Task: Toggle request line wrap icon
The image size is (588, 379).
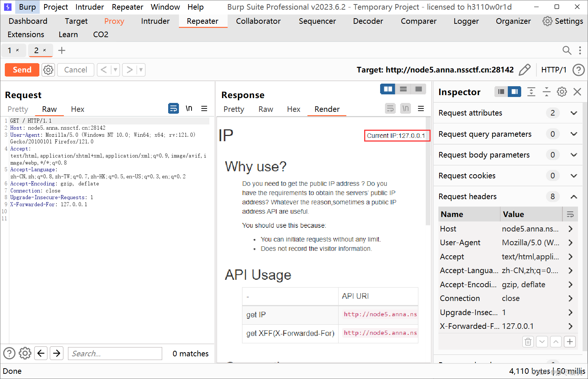Action: 173,108
